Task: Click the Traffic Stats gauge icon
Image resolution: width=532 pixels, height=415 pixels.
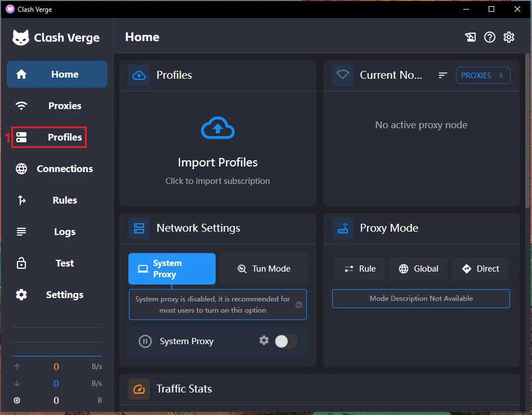Action: coord(139,389)
